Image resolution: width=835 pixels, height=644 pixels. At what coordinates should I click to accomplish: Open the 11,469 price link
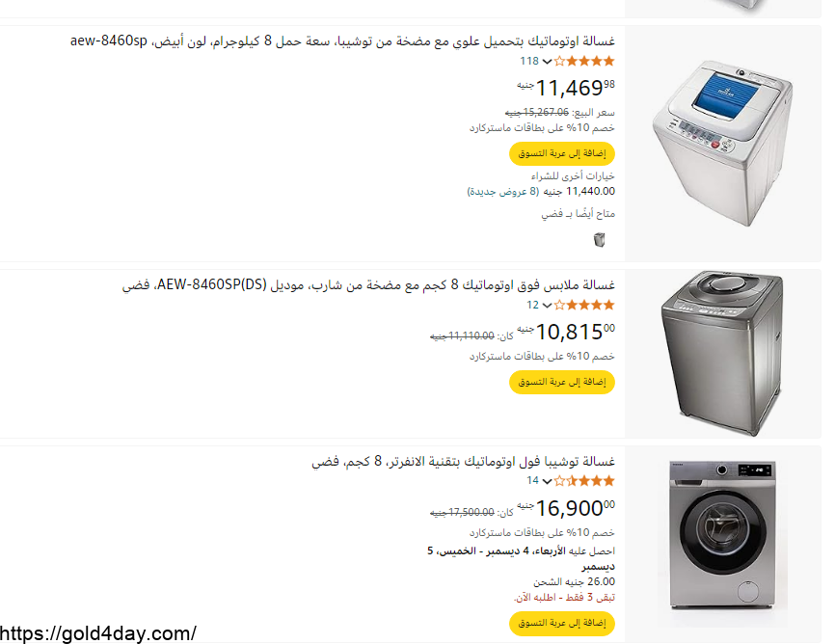pos(566,88)
